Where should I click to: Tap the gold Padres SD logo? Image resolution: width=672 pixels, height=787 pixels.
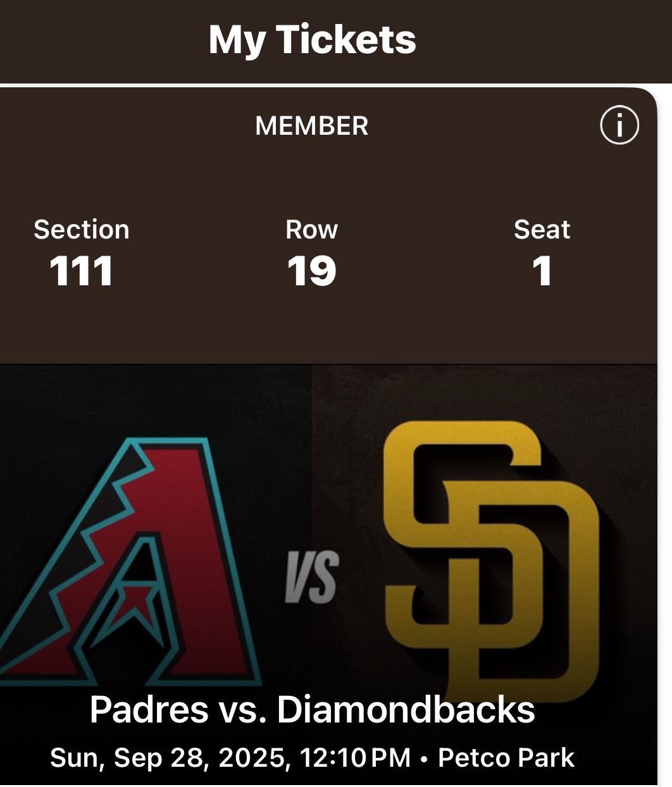[490, 557]
